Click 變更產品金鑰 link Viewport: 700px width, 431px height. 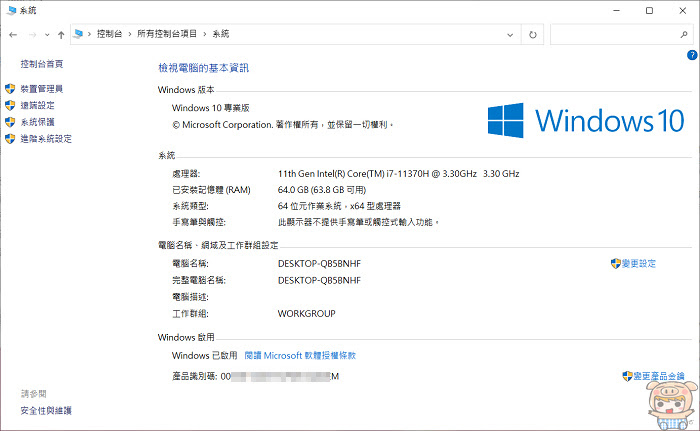pyautogui.click(x=659, y=376)
